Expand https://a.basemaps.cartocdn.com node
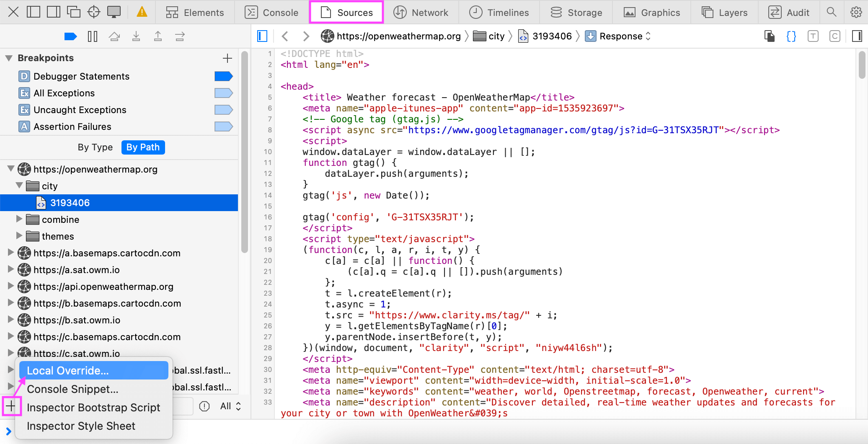 coord(11,253)
